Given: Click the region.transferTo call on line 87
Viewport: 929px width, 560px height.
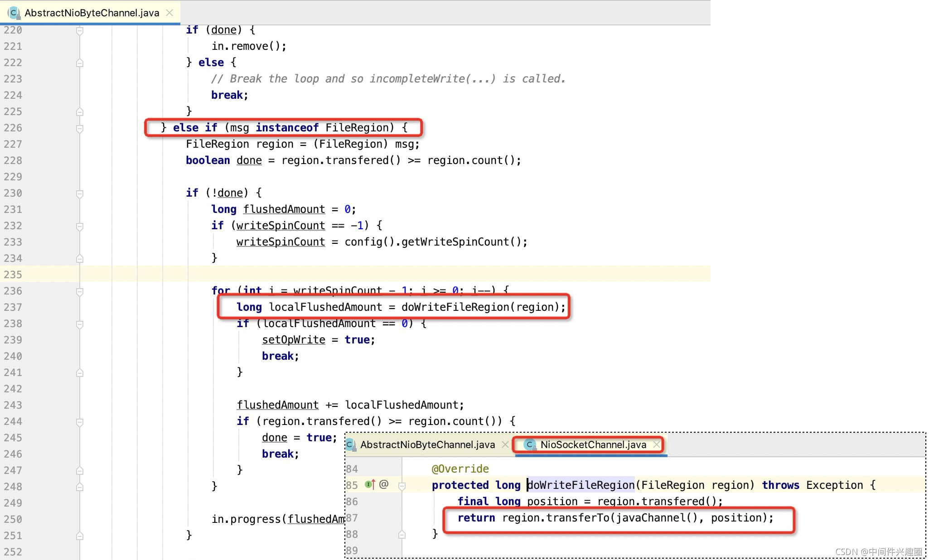Looking at the screenshot, I should coord(577,518).
